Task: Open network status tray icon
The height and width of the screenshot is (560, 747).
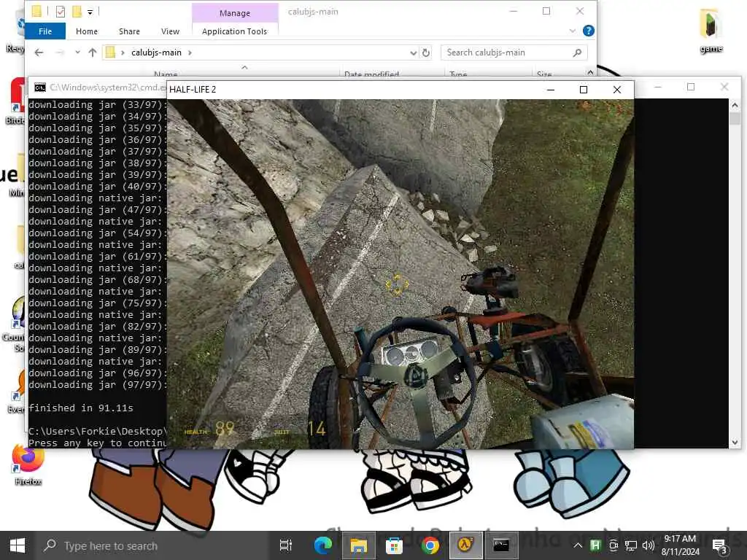Action: click(x=631, y=545)
